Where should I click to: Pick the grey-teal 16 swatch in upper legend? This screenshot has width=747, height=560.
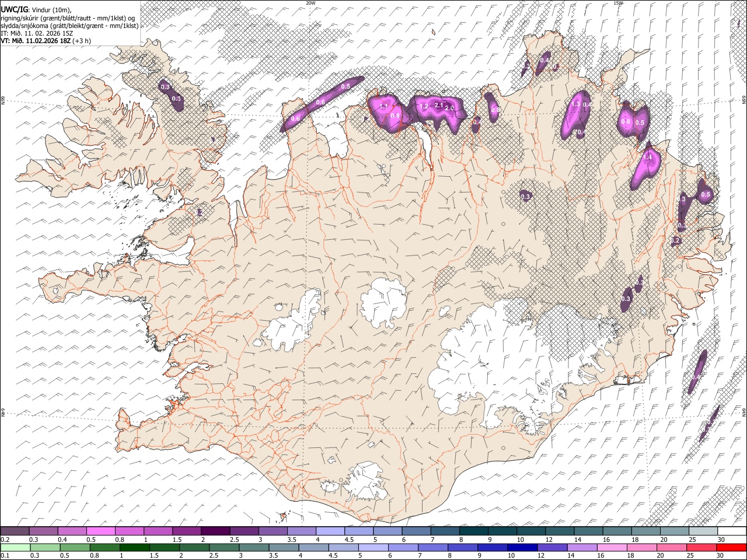click(x=617, y=531)
